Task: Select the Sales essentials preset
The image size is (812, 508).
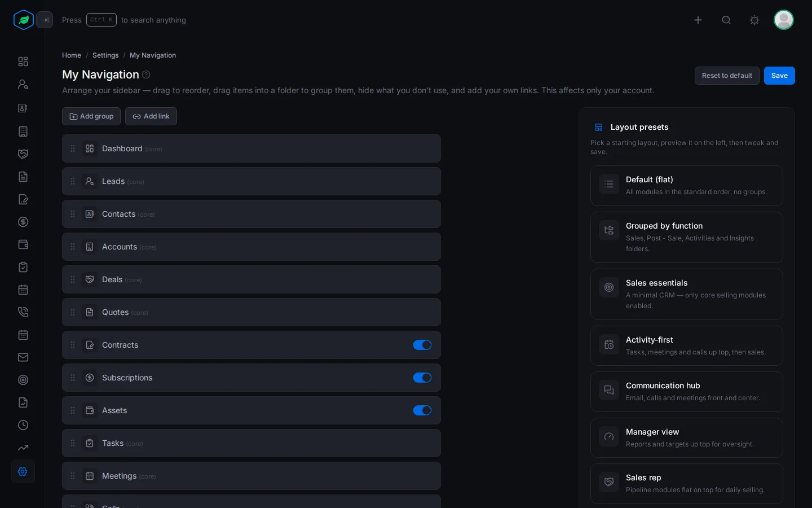Action: point(687,294)
